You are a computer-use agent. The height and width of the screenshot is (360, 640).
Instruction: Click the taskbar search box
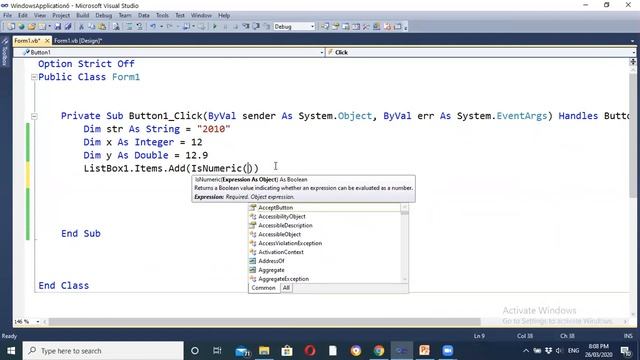click(x=103, y=351)
